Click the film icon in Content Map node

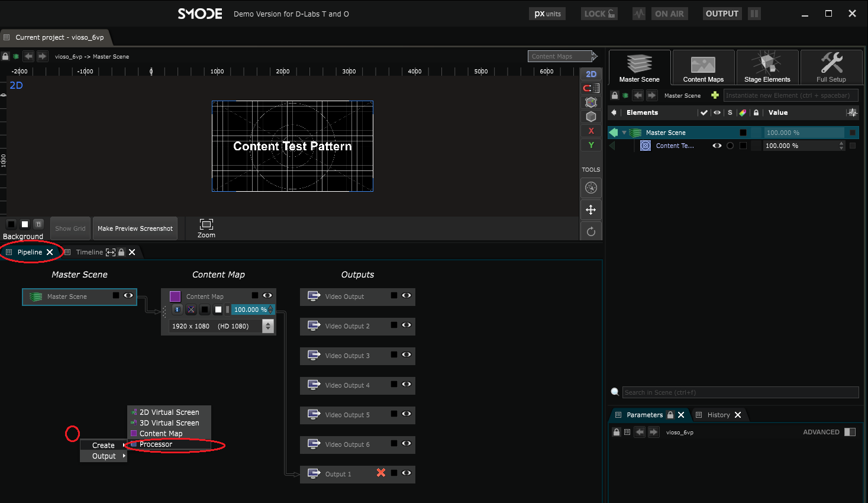[177, 309]
